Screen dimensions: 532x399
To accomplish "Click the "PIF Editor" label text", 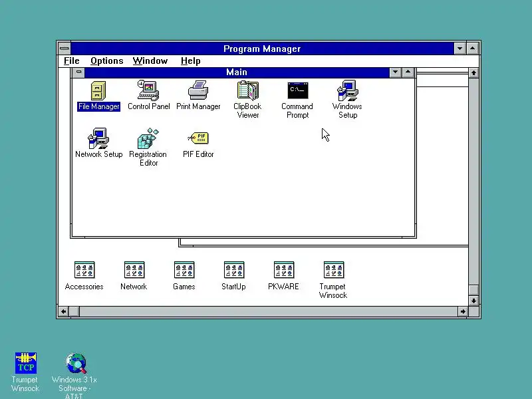I will coord(198,154).
